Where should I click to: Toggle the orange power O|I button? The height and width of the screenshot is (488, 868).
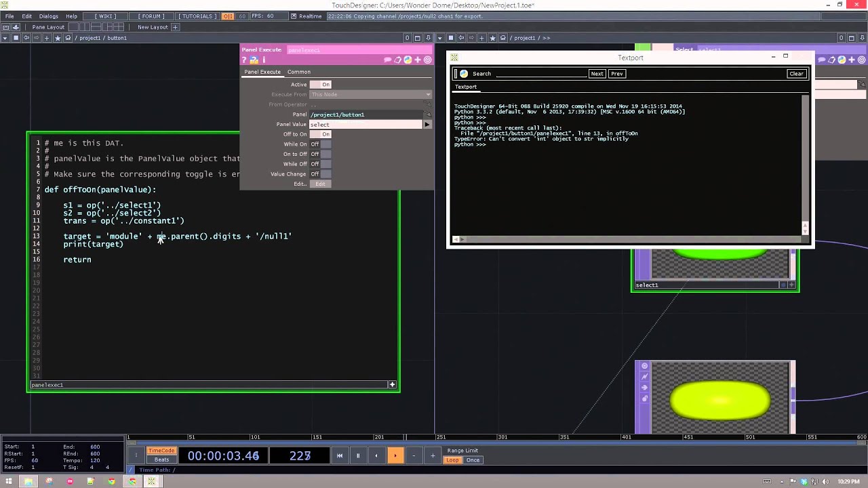click(228, 16)
